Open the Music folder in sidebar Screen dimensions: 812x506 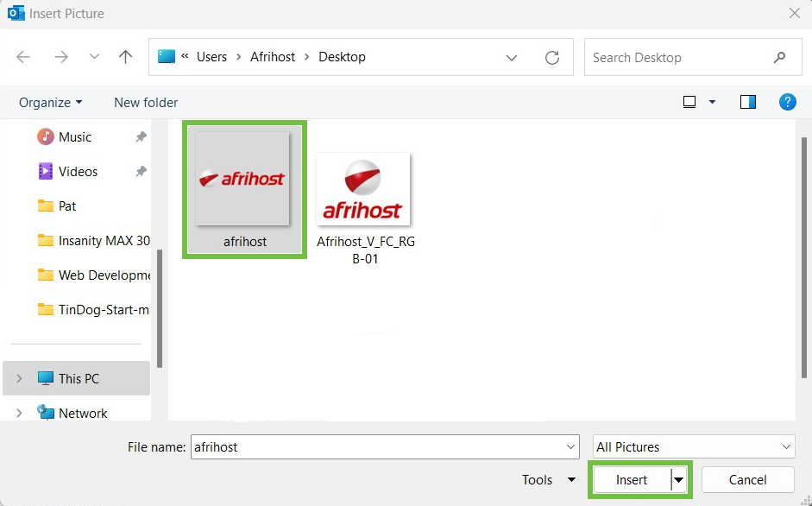tap(74, 137)
